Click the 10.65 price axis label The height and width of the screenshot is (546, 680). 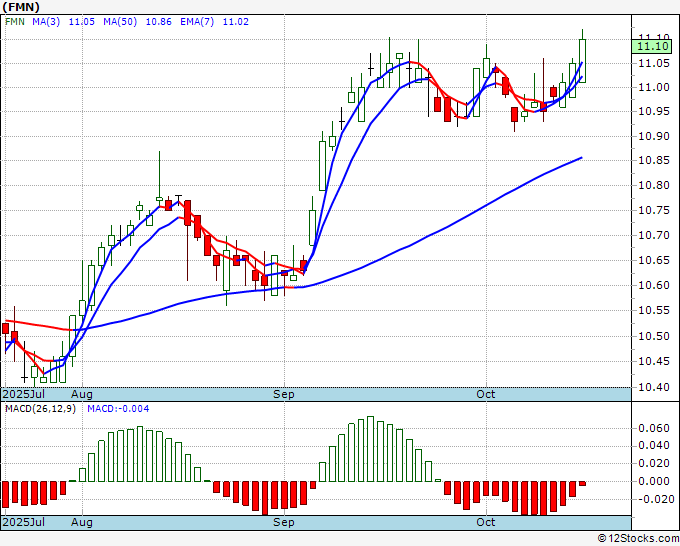coord(654,260)
